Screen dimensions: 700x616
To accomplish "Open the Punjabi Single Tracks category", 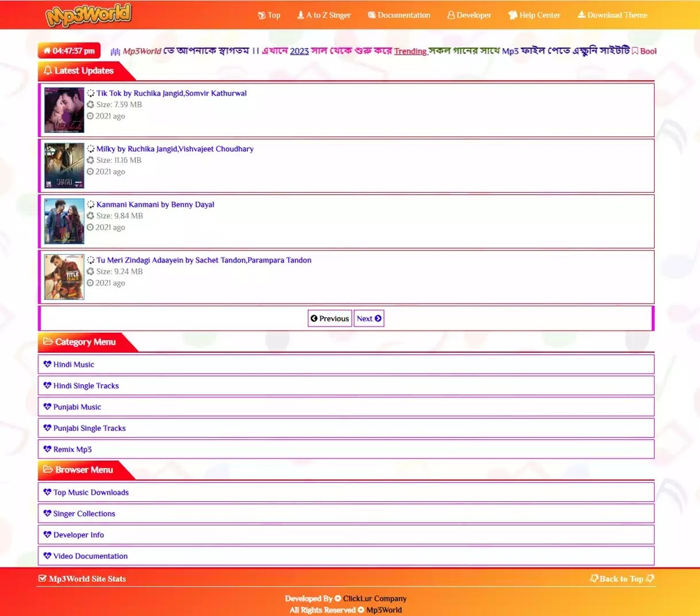I will pyautogui.click(x=346, y=428).
